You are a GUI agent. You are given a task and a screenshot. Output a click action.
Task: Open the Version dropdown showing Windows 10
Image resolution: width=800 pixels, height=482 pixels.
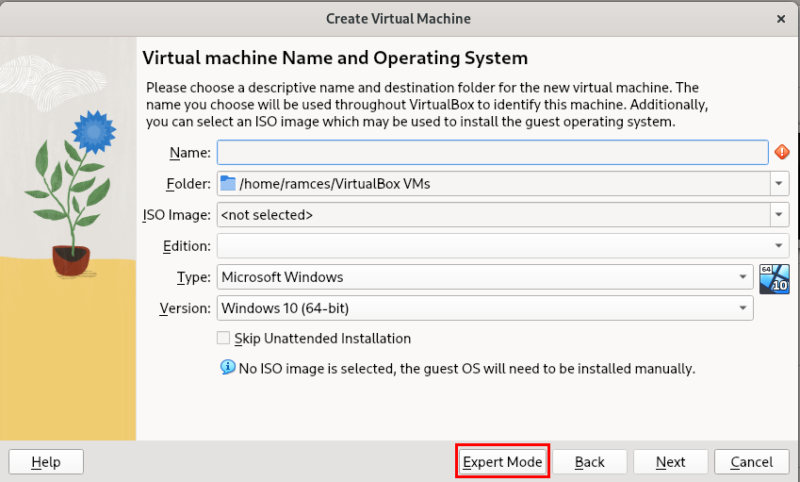[x=485, y=308]
